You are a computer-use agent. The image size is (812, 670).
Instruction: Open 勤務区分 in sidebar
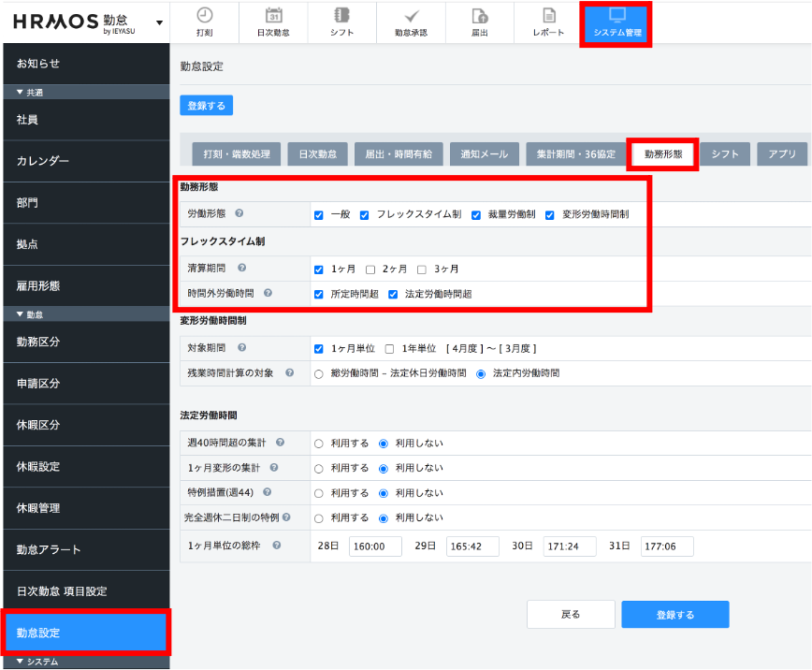(86, 342)
